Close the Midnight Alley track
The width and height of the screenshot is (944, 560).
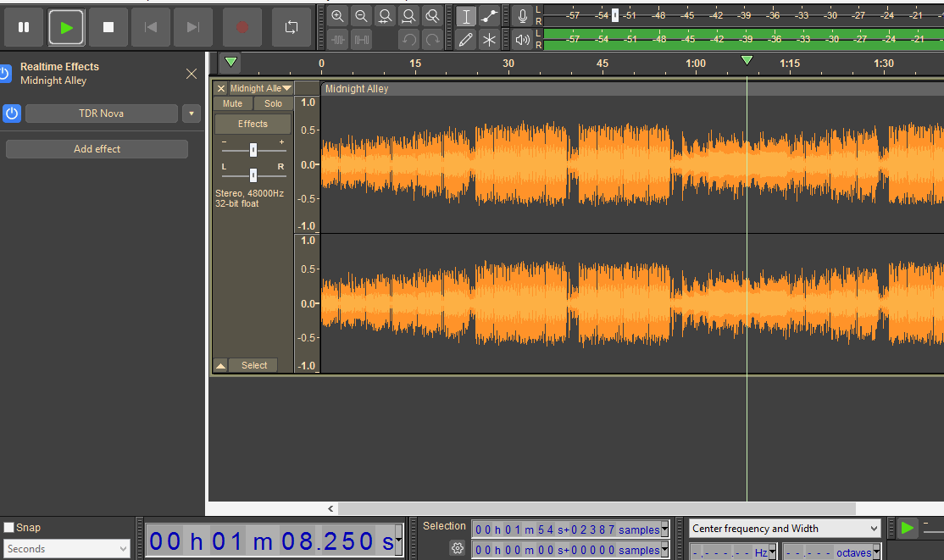[221, 88]
